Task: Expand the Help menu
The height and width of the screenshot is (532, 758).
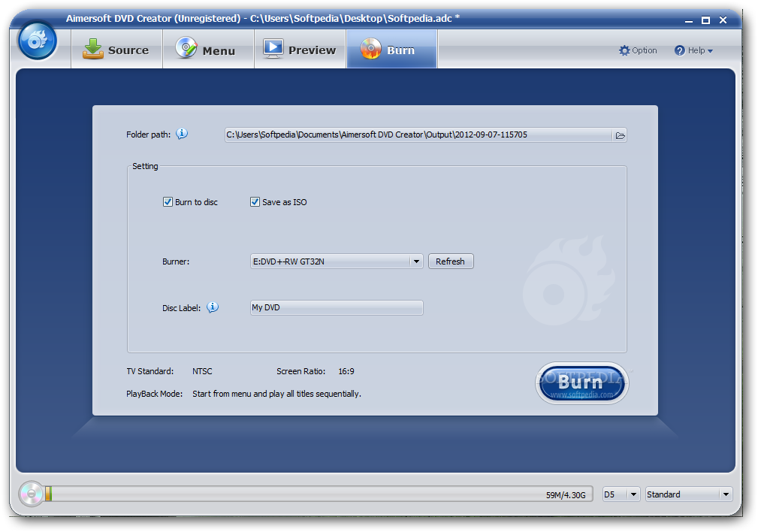Action: click(x=693, y=50)
